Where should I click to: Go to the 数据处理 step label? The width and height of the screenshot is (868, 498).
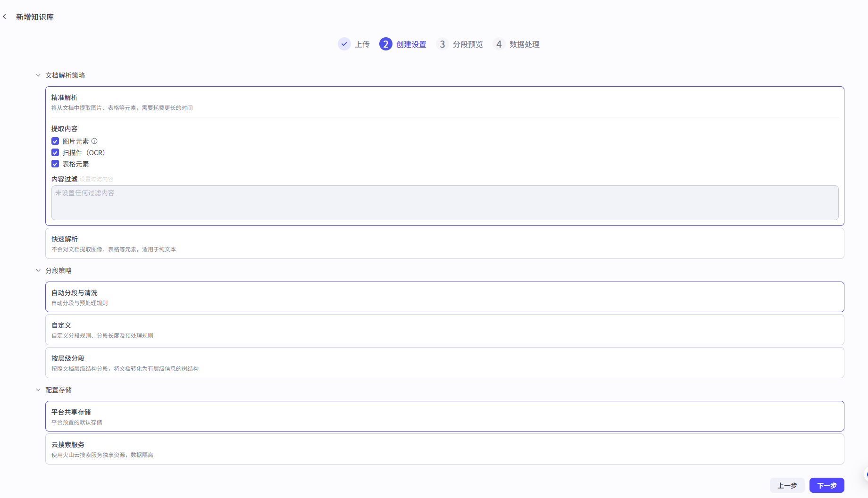point(525,44)
